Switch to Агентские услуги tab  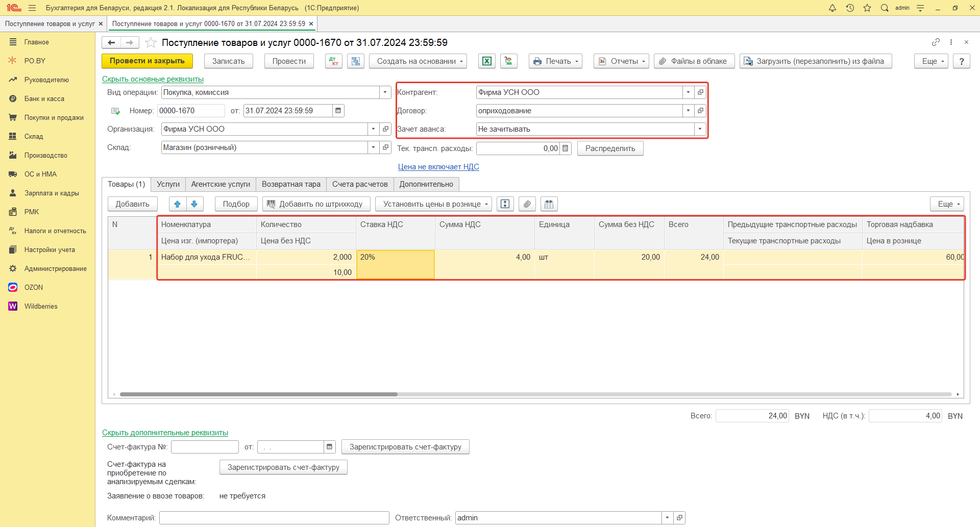[x=220, y=184]
